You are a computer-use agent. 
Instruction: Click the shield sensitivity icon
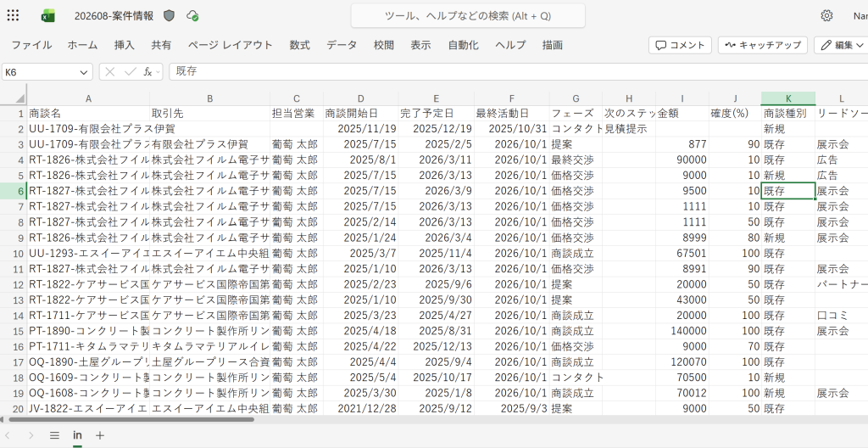pyautogui.click(x=170, y=16)
